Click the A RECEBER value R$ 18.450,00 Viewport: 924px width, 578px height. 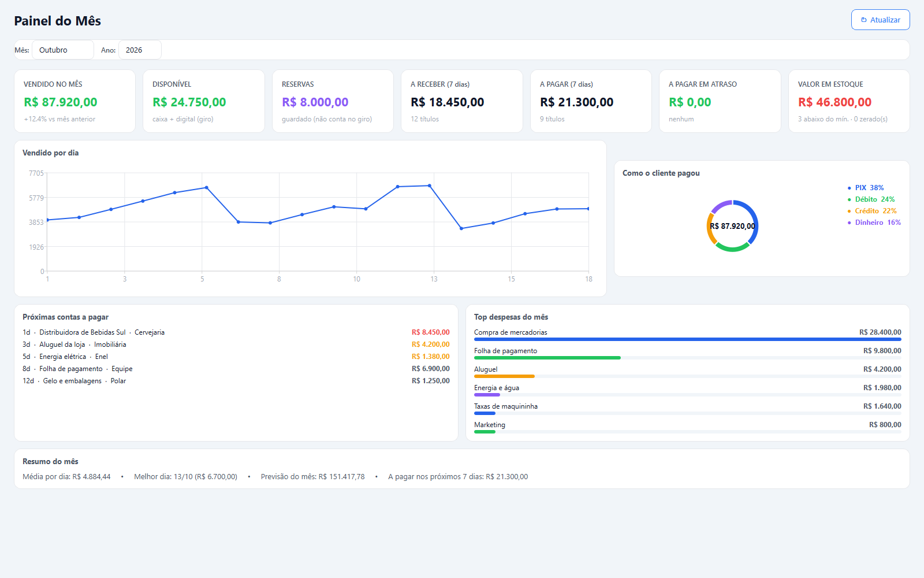[x=448, y=102]
